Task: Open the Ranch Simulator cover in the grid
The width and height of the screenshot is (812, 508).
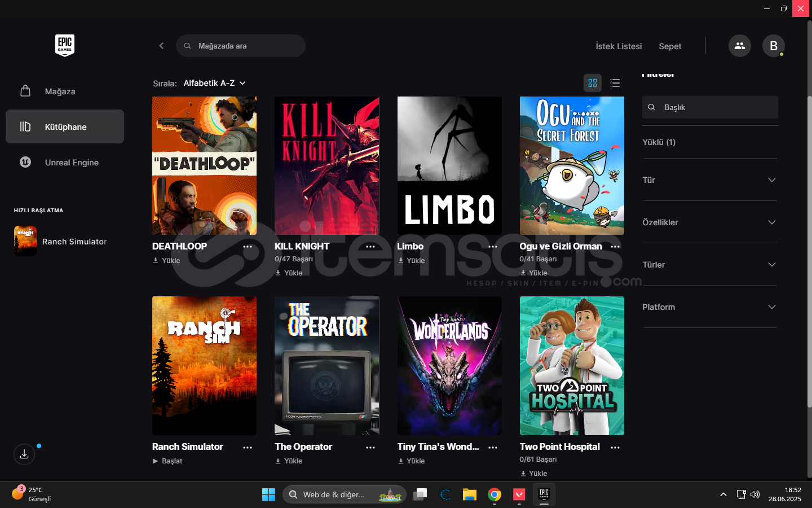Action: click(x=204, y=366)
